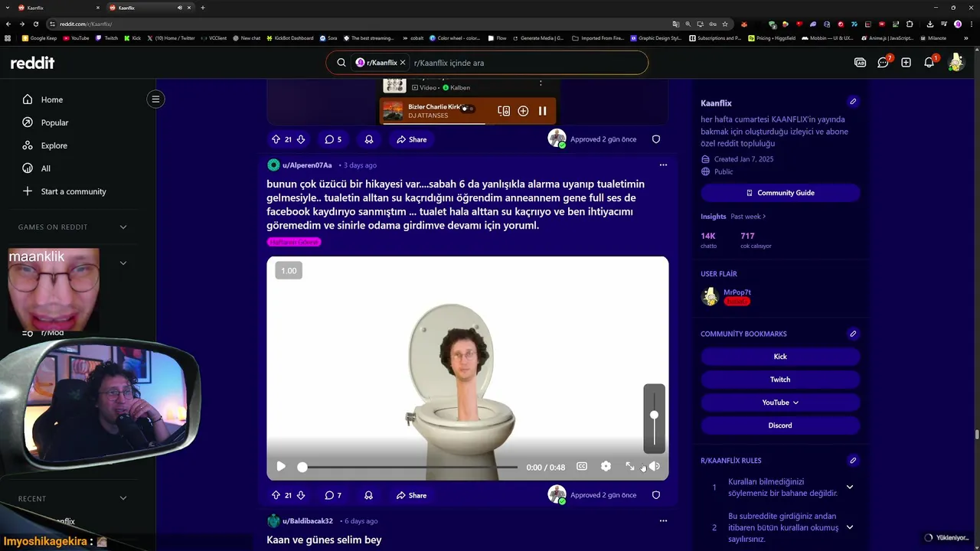
Task: Reload the page in the browser
Action: (x=36, y=24)
